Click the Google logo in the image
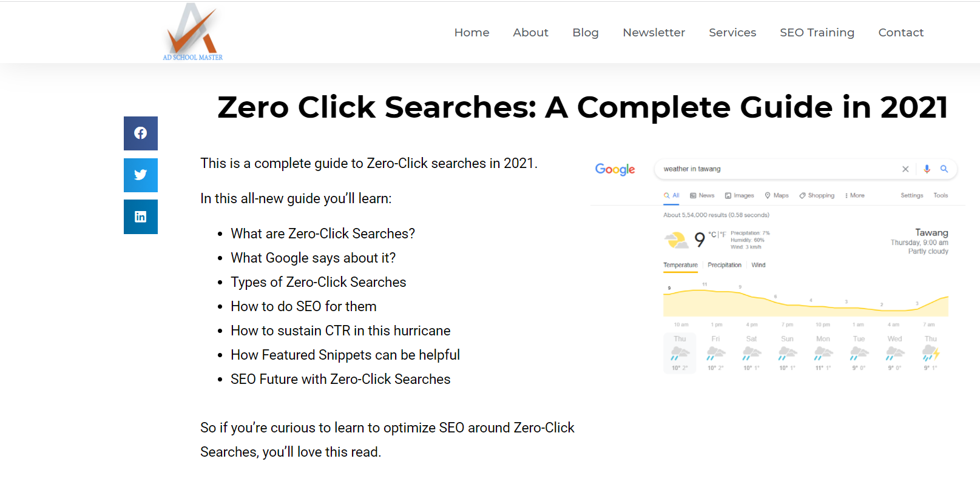 coord(615,169)
